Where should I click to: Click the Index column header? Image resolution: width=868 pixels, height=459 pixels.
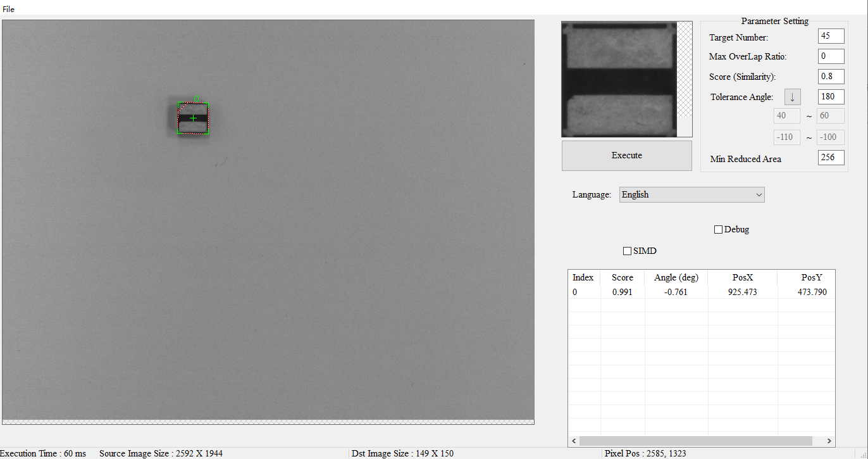[x=583, y=277]
